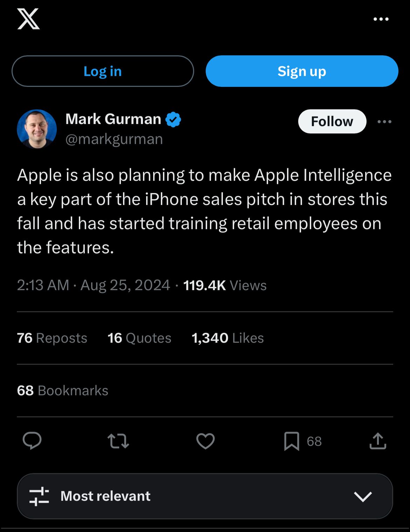This screenshot has width=410, height=532.
Task: Click Mark Gurman's profile picture
Action: click(x=36, y=129)
